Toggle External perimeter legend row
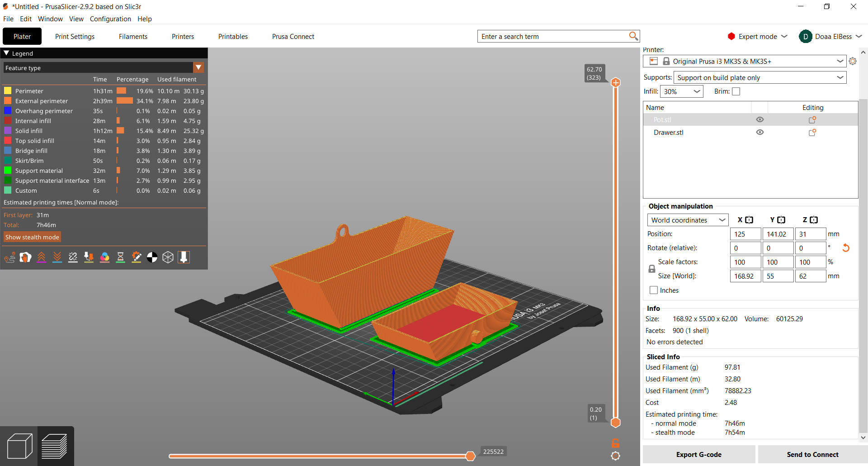 click(x=103, y=101)
